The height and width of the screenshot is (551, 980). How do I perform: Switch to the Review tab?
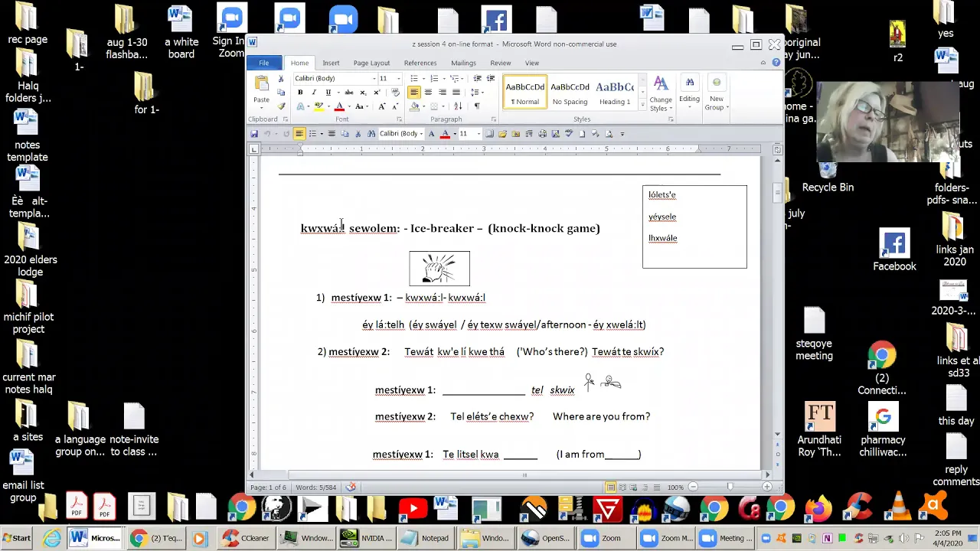point(500,63)
